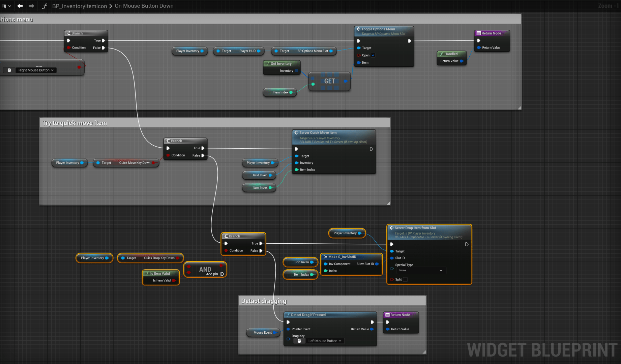Image resolution: width=621 pixels, height=364 pixels.
Task: Click the GET array node
Action: click(329, 81)
